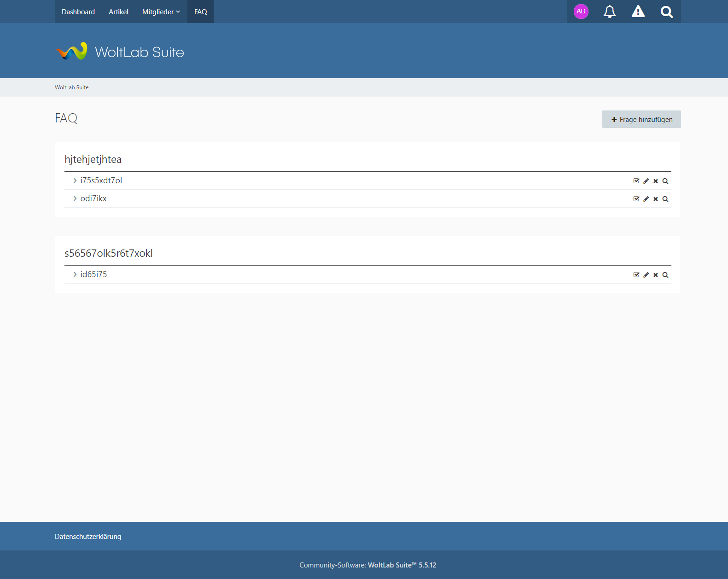
Task: Expand the odi7ikx question
Action: coord(93,198)
